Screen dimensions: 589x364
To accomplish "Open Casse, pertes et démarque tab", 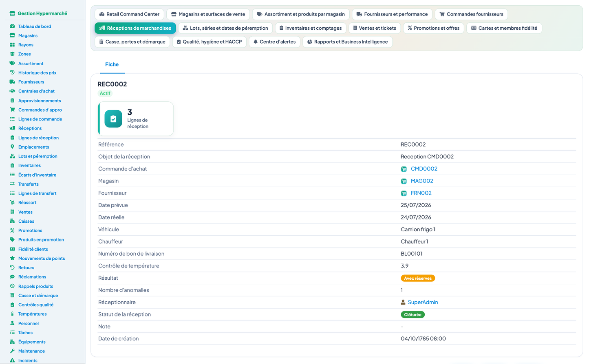I will (132, 42).
